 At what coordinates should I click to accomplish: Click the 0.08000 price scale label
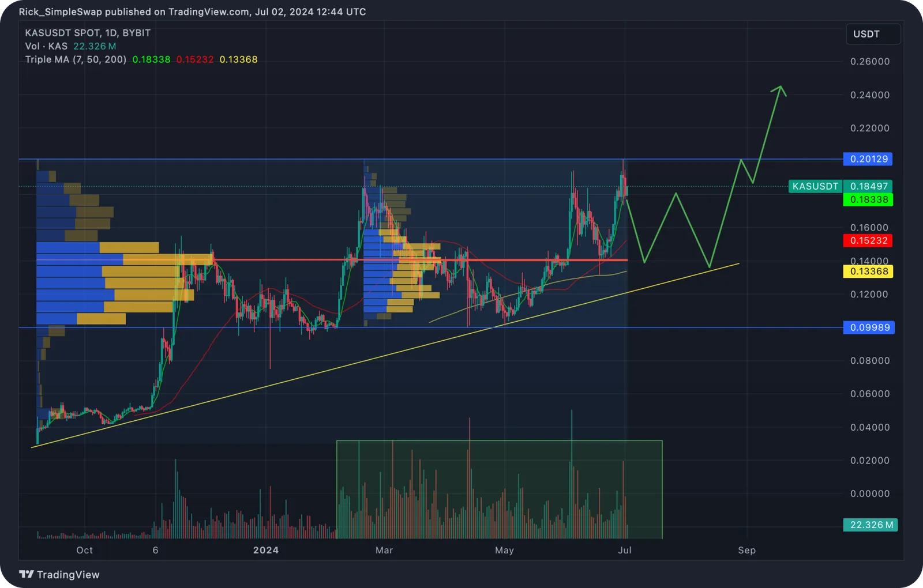(870, 361)
